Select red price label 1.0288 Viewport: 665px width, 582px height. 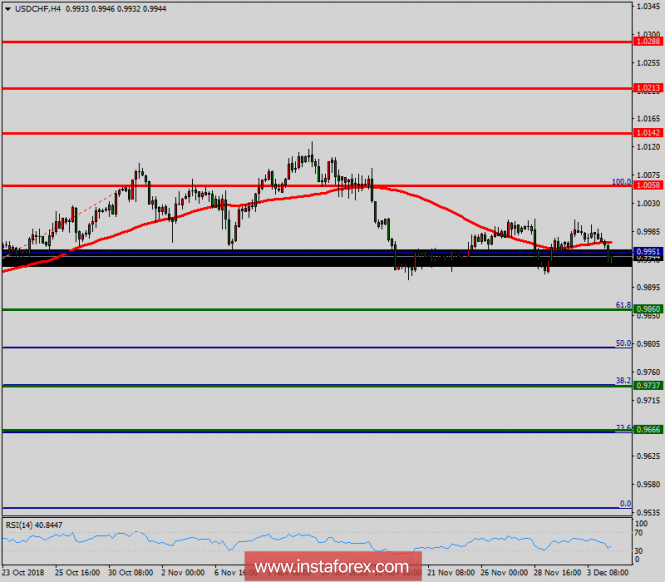pyautogui.click(x=648, y=41)
